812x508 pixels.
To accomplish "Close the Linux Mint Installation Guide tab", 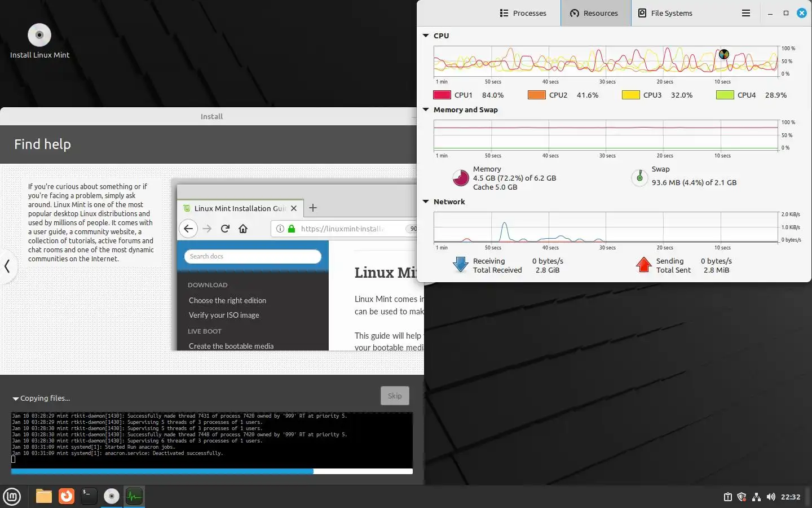I will 294,208.
